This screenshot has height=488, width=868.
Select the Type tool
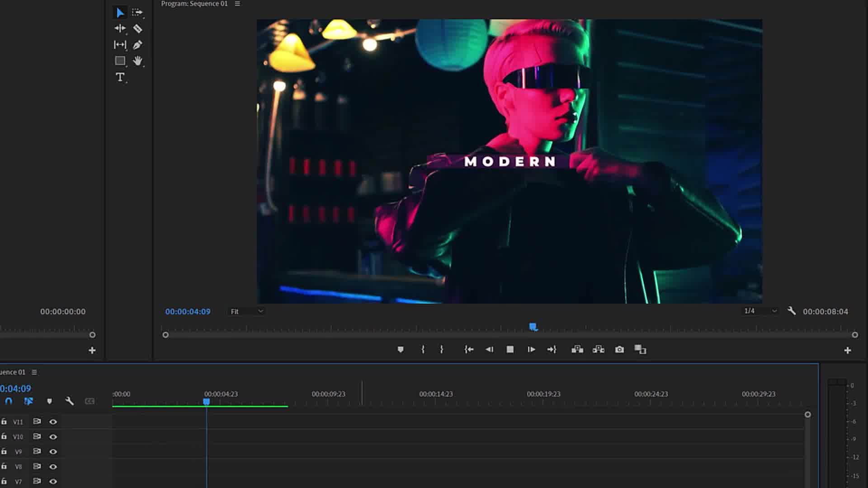tap(120, 77)
